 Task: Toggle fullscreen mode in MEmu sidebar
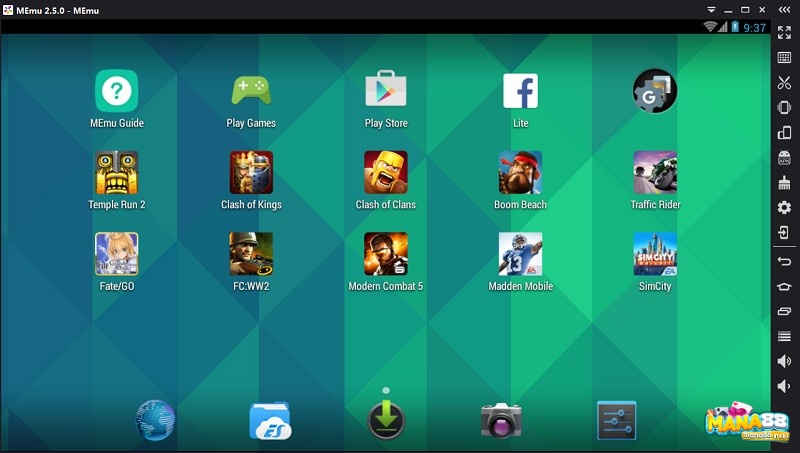[784, 33]
